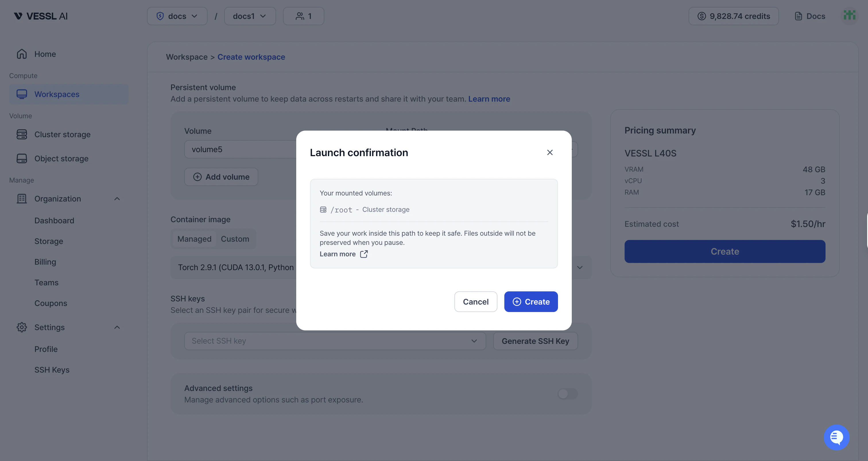
Task: Click the Settings gear icon
Action: coord(22,327)
